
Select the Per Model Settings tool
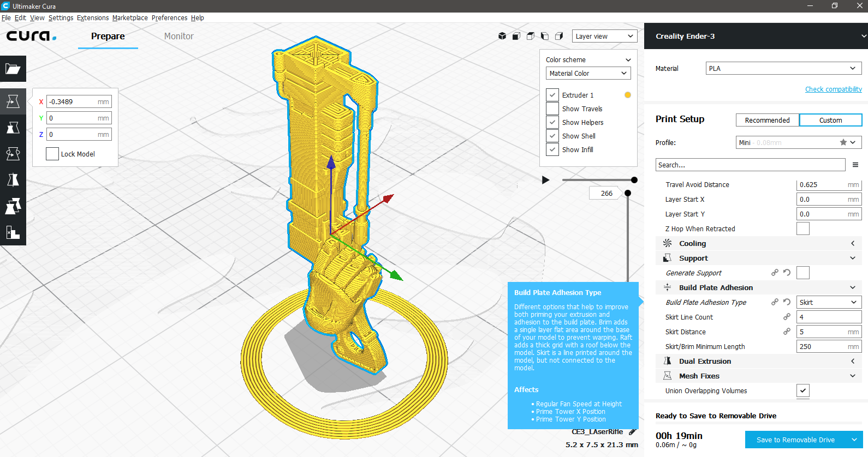click(13, 206)
